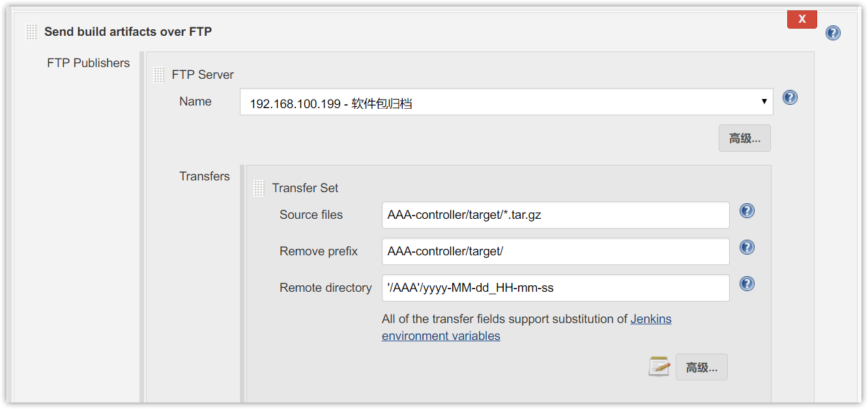Click the FTP Server section label
The width and height of the screenshot is (868, 409).
pos(203,75)
